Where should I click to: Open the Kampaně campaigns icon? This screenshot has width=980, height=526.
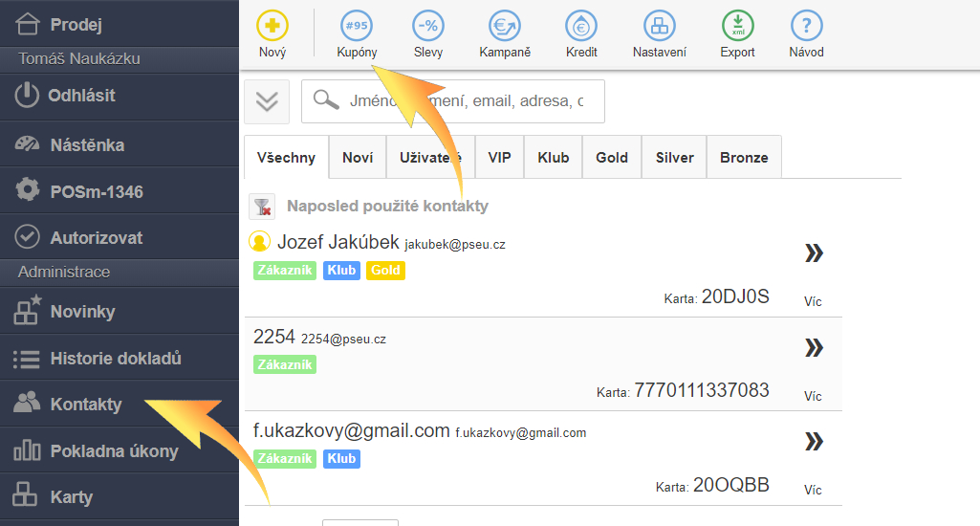coord(504,26)
